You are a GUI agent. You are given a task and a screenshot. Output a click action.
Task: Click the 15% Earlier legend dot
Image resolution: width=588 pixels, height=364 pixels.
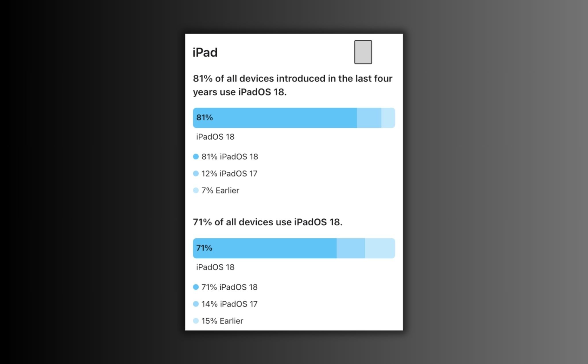196,321
